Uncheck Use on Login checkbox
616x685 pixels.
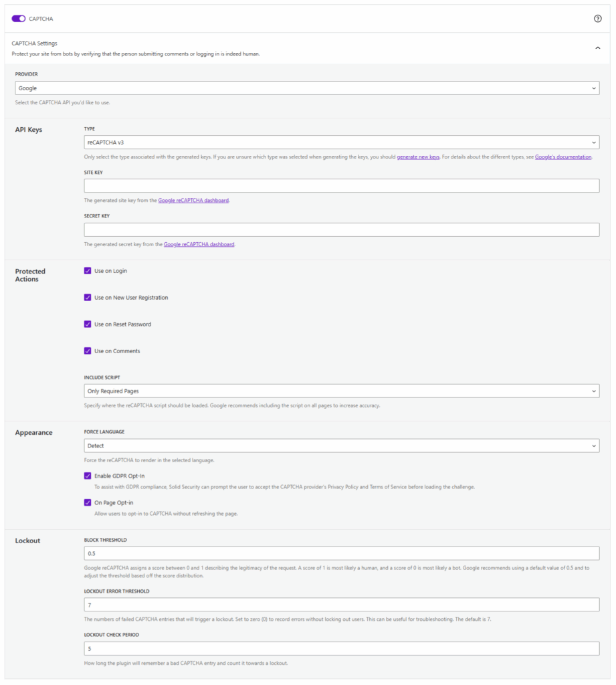click(88, 271)
